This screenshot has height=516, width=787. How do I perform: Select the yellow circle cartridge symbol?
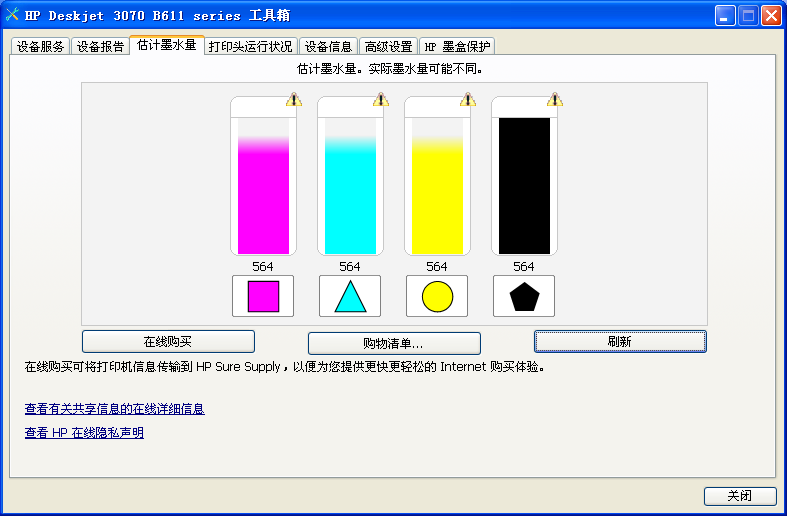437,296
